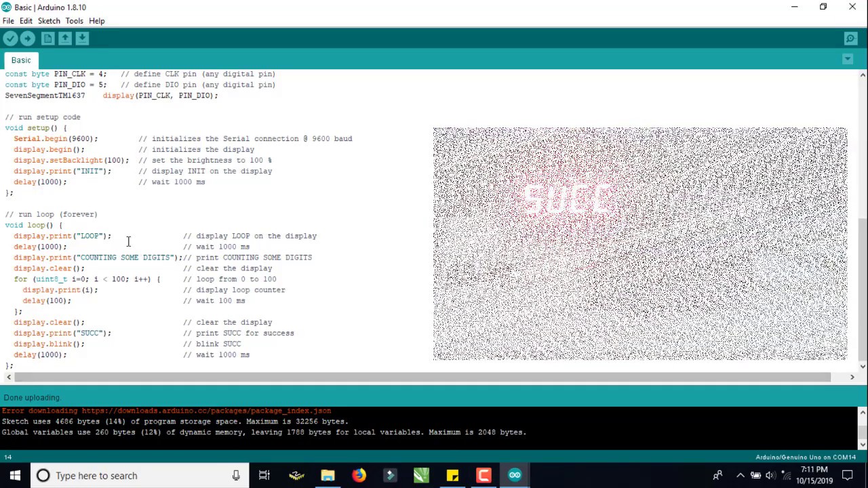
Task: Click the Serial.begin(9600); code line
Action: (56, 139)
